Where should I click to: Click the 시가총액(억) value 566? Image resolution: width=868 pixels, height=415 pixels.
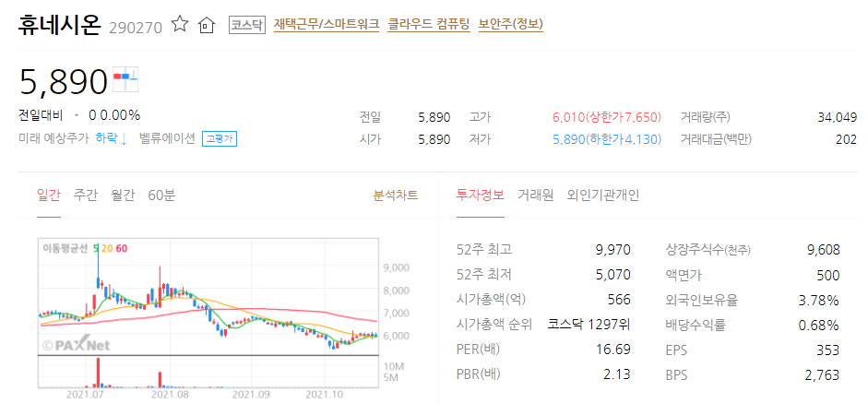click(x=620, y=300)
